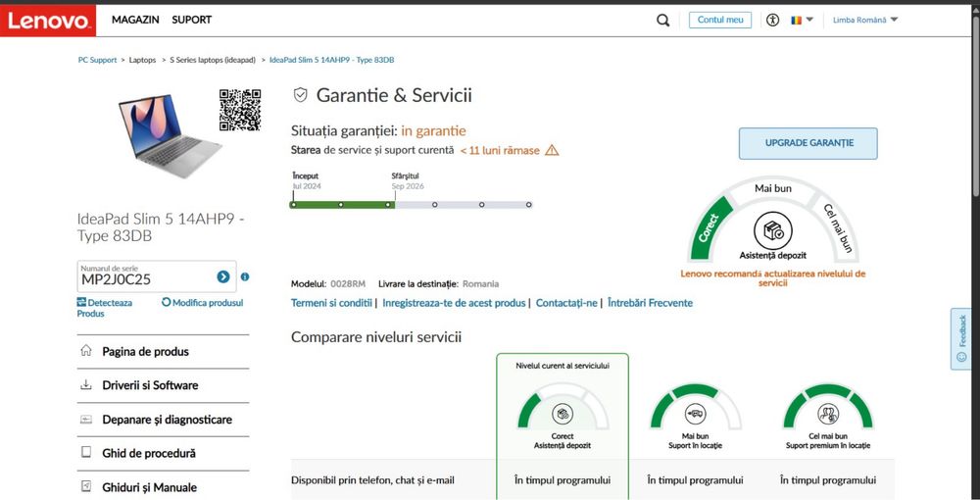Viewport: 980px width, 500px height.
Task: Open Termeni si conditii link
Action: 331,303
